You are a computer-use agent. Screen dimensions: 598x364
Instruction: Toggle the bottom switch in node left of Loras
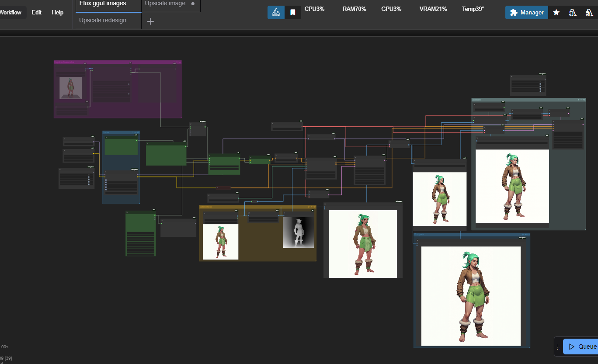[89, 184]
